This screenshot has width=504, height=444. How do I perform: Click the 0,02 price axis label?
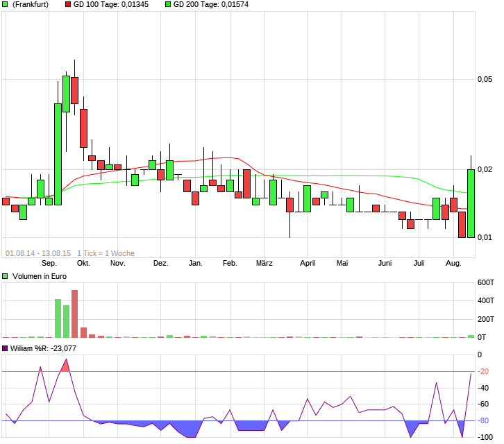[x=485, y=170]
